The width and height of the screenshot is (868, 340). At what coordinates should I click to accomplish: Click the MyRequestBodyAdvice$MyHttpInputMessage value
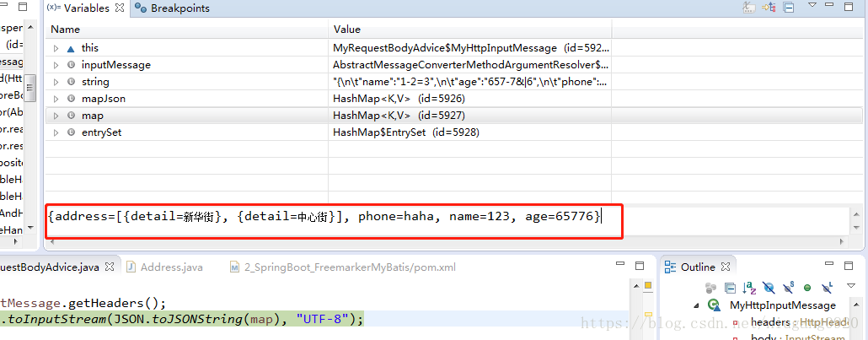point(470,48)
